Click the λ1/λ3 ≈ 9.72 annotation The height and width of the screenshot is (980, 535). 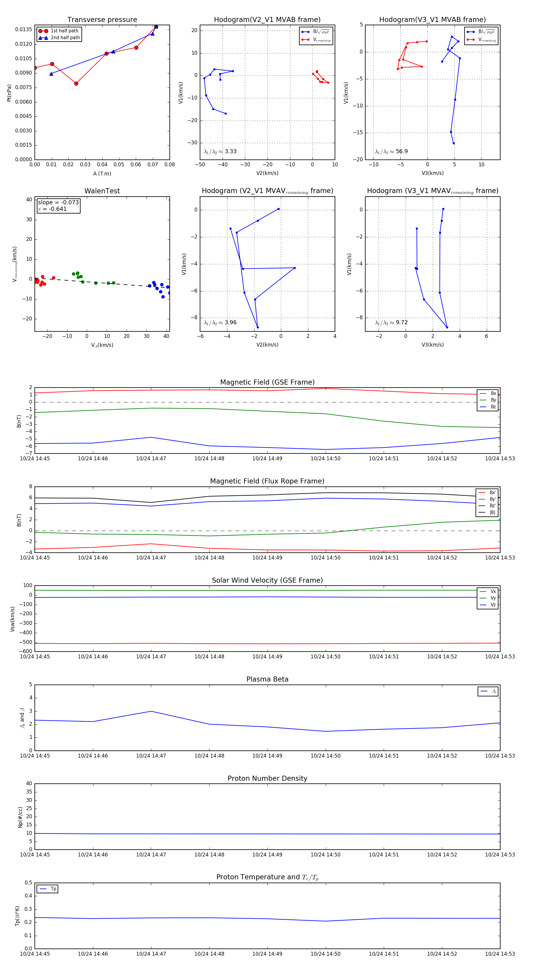(x=391, y=323)
